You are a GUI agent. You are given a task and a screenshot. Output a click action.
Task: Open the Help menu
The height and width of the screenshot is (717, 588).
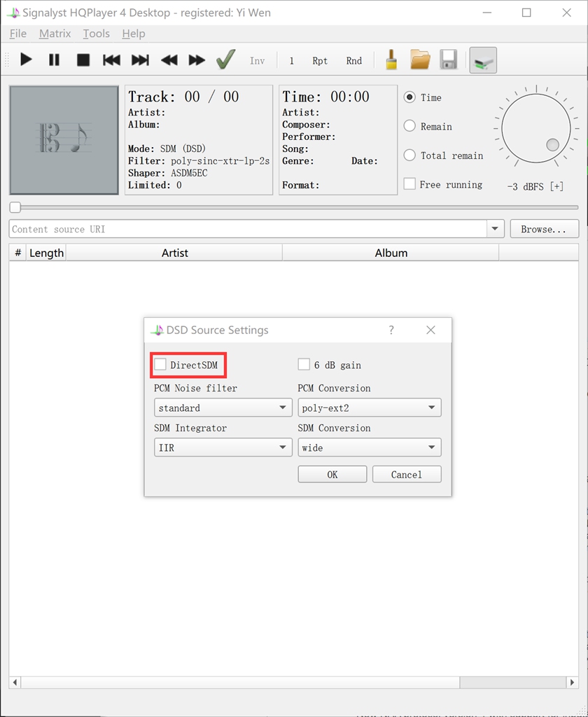coord(134,34)
